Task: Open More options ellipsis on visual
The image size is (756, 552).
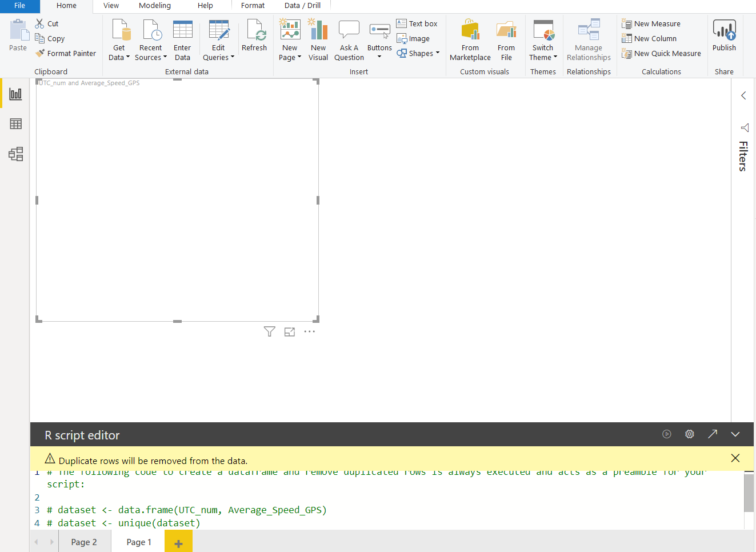Action: [310, 331]
